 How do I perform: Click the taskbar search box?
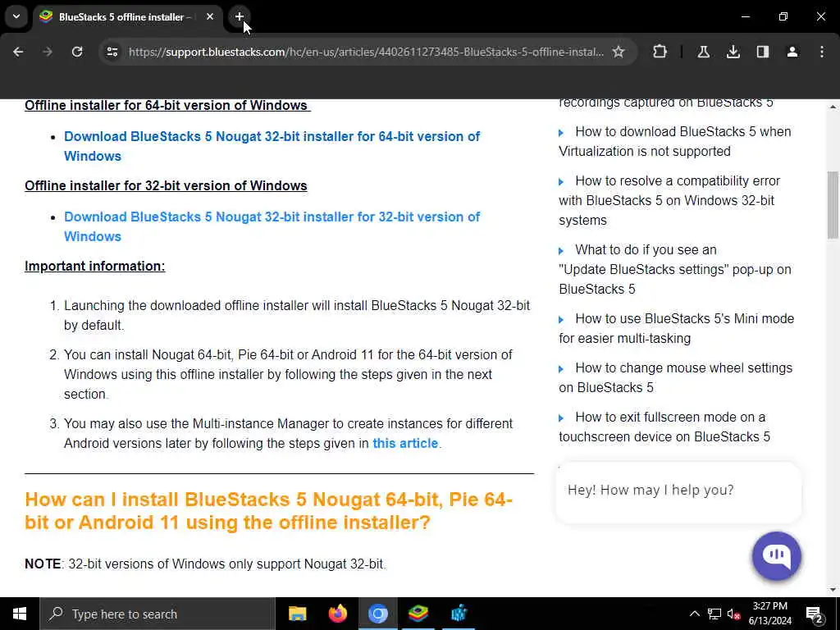click(x=157, y=614)
